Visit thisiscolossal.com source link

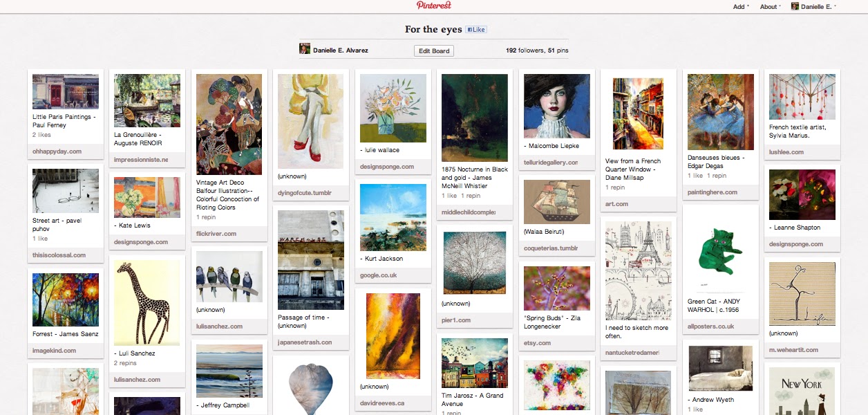(x=59, y=255)
